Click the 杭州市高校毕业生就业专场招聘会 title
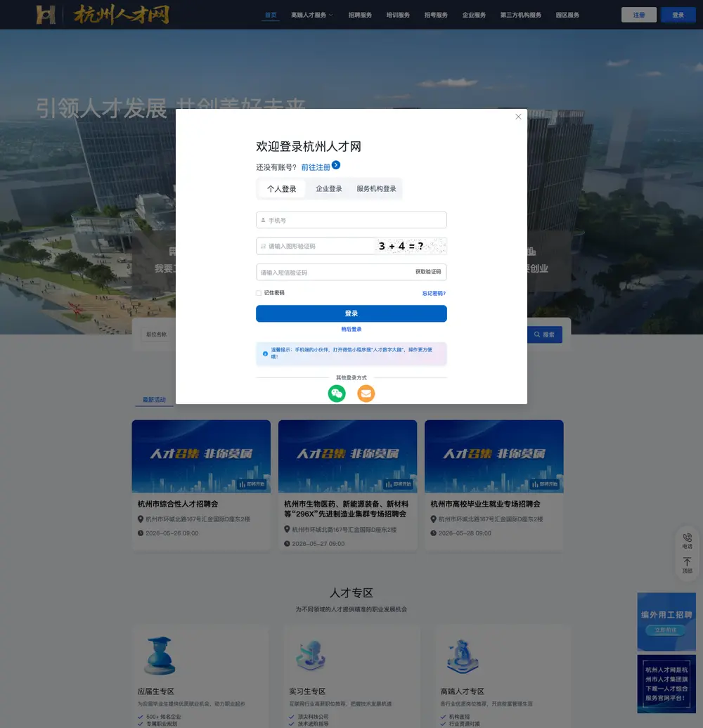 click(x=485, y=504)
